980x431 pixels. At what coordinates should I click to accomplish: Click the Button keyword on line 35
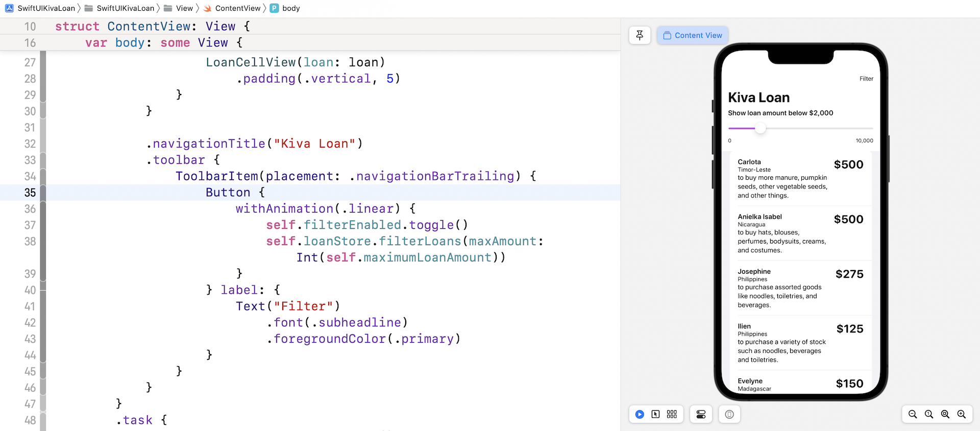228,193
